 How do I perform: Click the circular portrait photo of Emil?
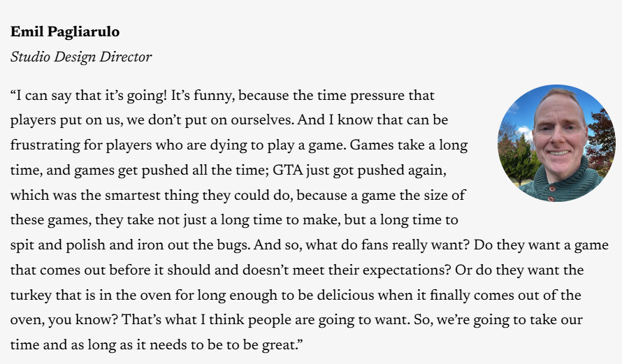[x=556, y=143]
